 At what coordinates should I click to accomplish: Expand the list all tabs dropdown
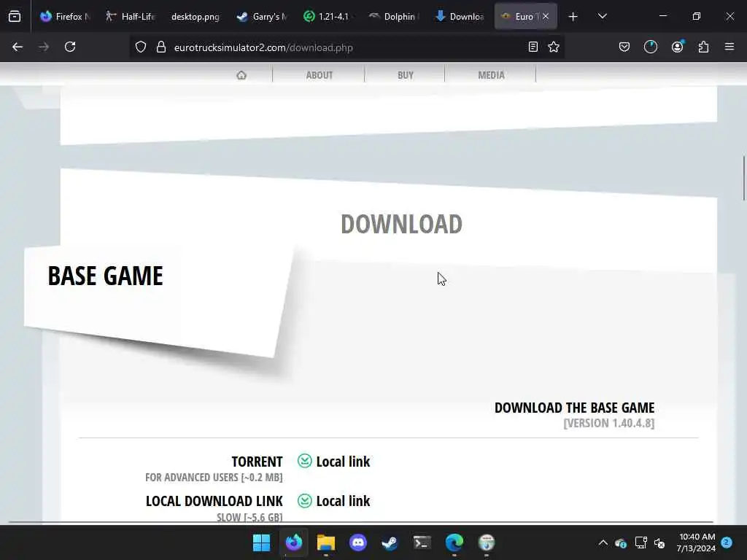(x=602, y=17)
